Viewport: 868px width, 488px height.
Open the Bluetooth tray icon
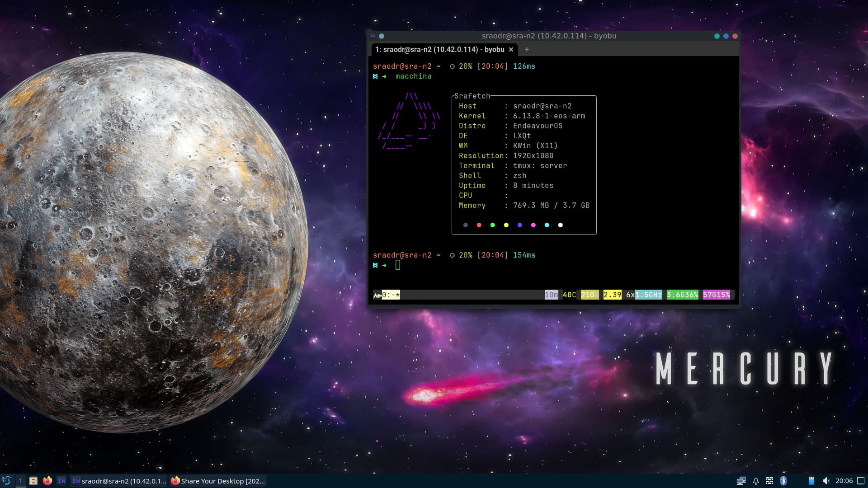tap(783, 481)
